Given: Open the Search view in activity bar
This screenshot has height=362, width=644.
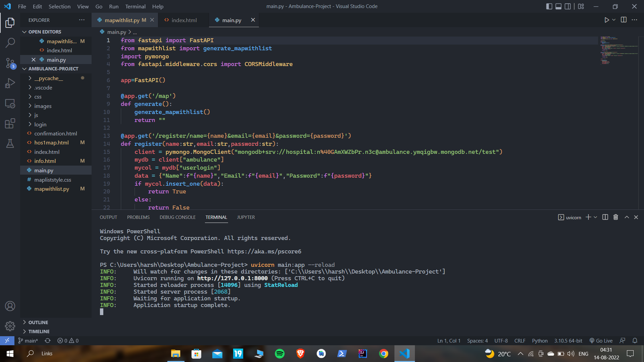Looking at the screenshot, I should (10, 43).
